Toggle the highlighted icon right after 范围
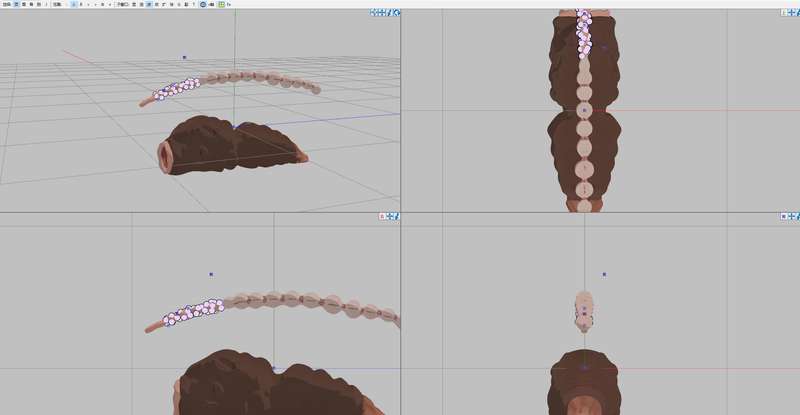The width and height of the screenshot is (800, 415). click(x=73, y=4)
